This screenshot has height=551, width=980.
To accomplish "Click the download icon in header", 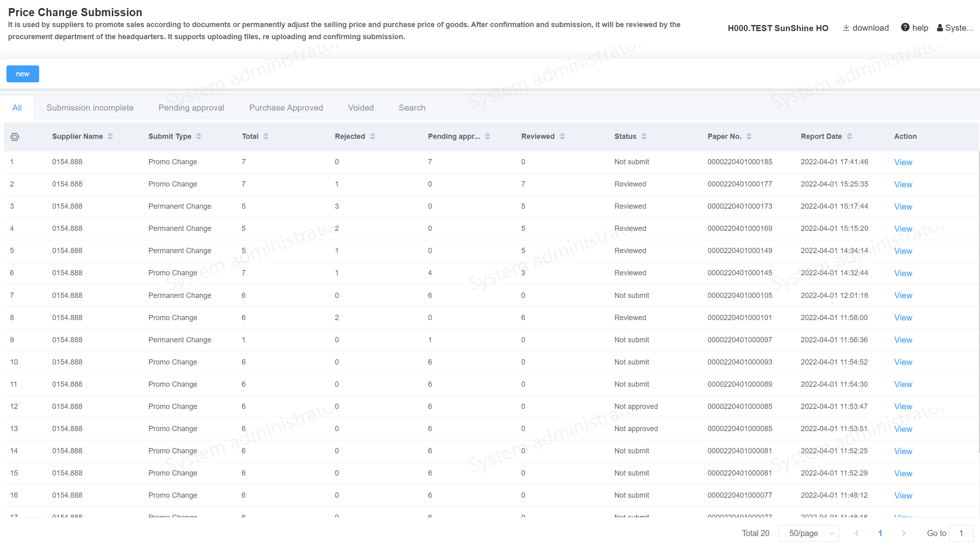I will coord(846,28).
